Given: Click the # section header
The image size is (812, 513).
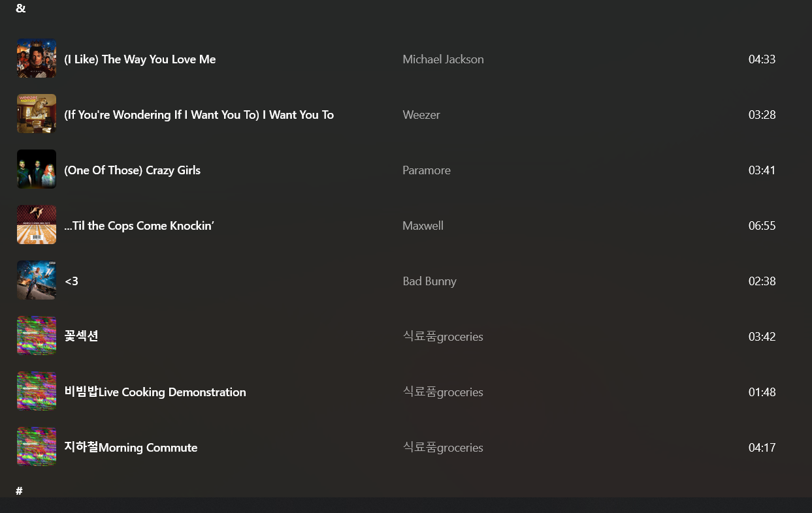Looking at the screenshot, I should click(x=19, y=491).
